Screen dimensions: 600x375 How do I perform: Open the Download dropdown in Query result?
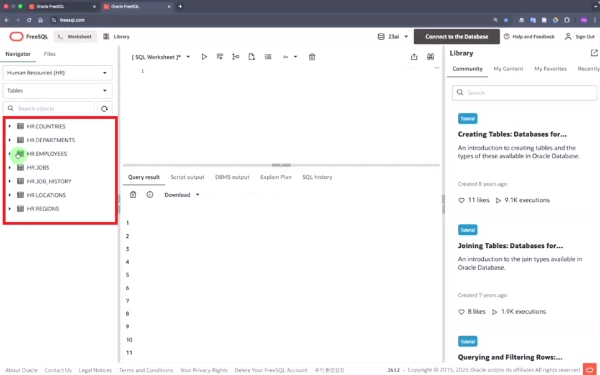click(182, 195)
